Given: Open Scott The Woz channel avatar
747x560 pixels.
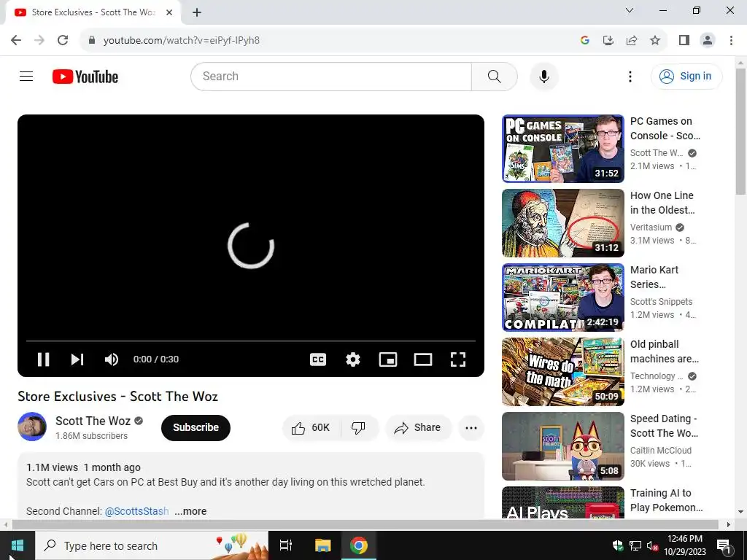Looking at the screenshot, I should (x=32, y=427).
